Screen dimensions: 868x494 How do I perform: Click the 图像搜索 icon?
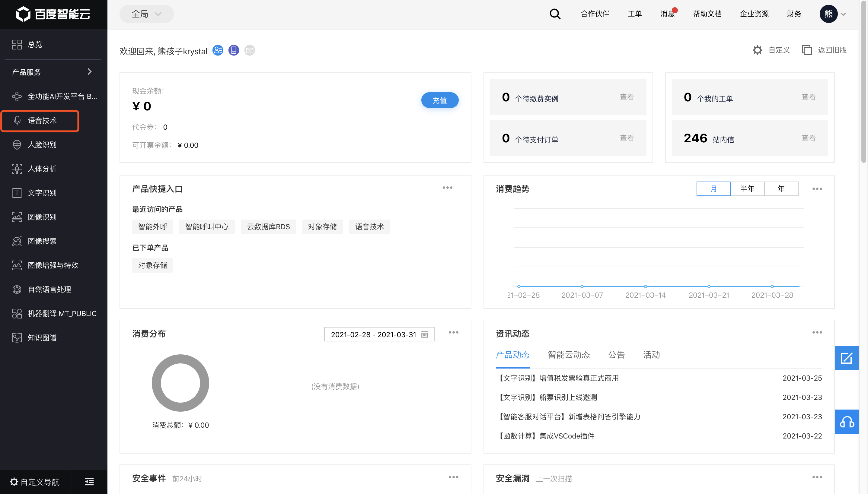(x=17, y=241)
